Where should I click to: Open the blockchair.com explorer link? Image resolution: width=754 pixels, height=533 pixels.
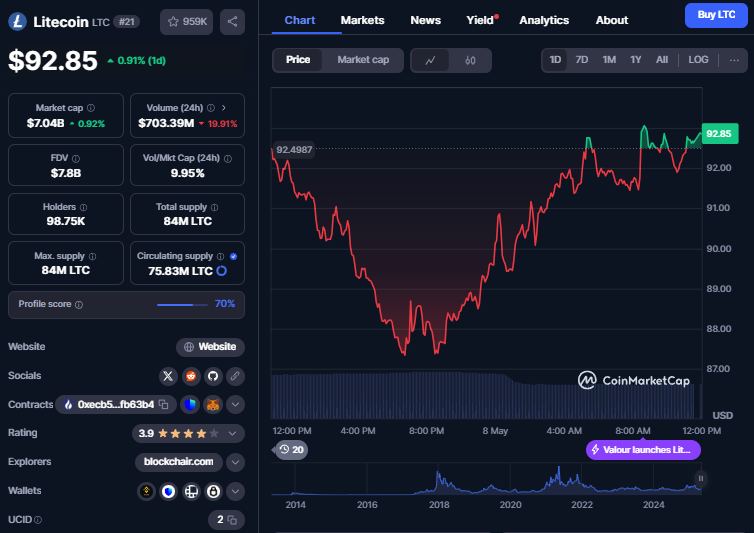[178, 462]
